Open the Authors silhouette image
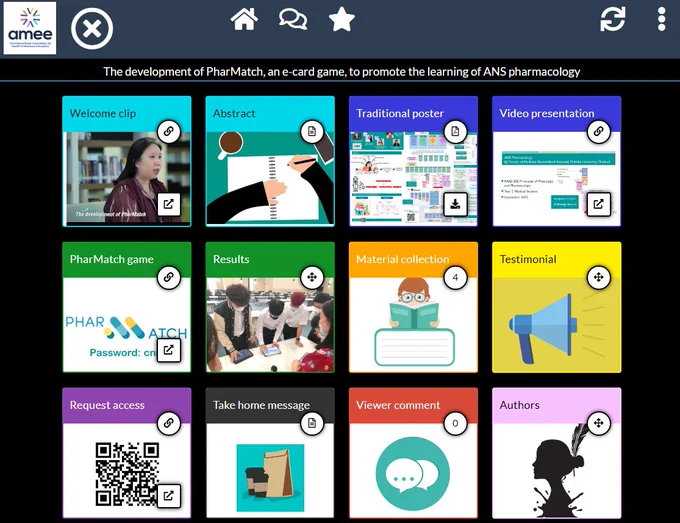680x523 pixels. (x=559, y=471)
